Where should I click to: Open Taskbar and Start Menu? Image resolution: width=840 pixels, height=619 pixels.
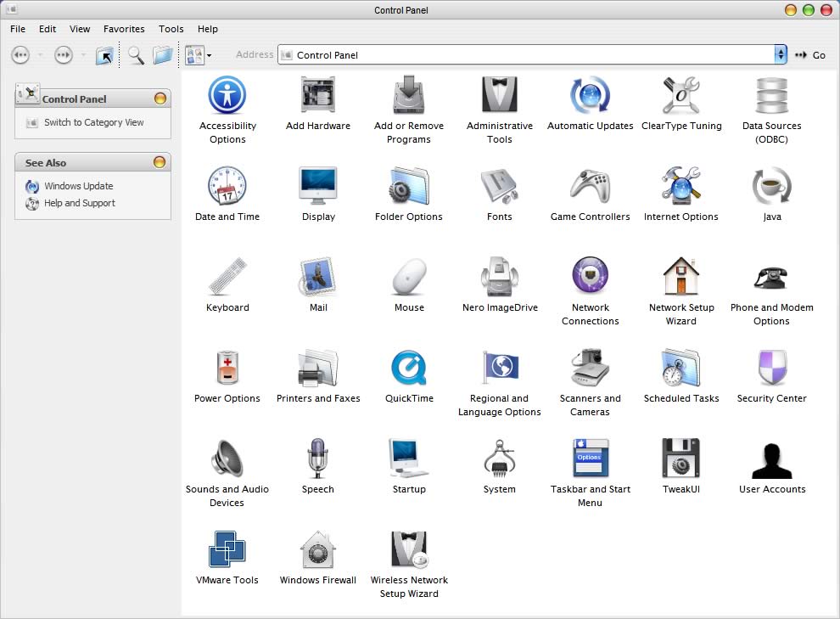click(x=590, y=459)
